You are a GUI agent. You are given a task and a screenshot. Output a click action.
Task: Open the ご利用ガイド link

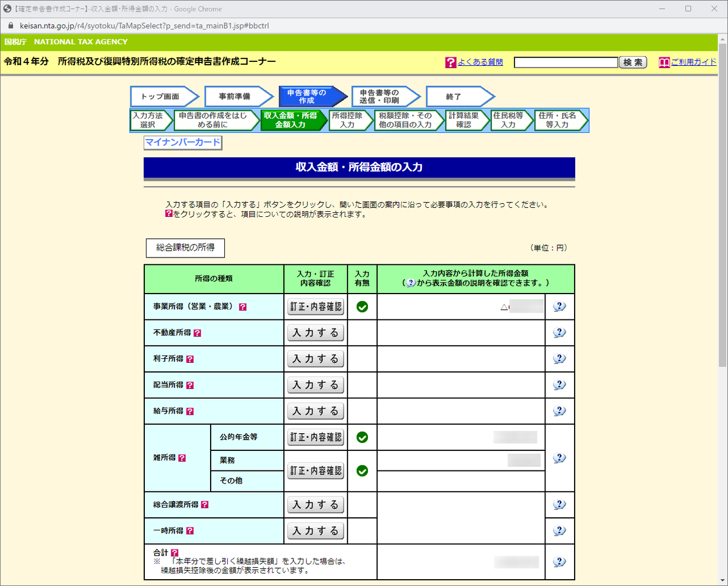click(694, 62)
